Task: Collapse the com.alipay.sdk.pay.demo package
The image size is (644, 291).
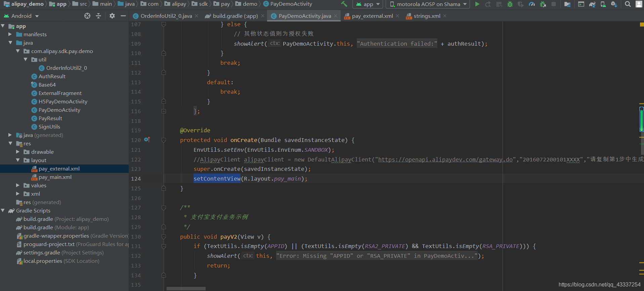Action: (18, 51)
